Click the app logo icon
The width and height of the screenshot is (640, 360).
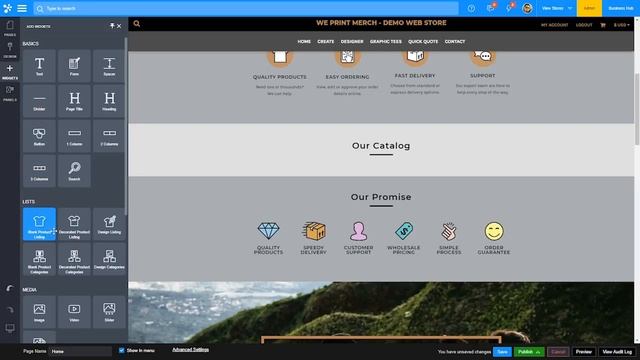[x=7, y=8]
